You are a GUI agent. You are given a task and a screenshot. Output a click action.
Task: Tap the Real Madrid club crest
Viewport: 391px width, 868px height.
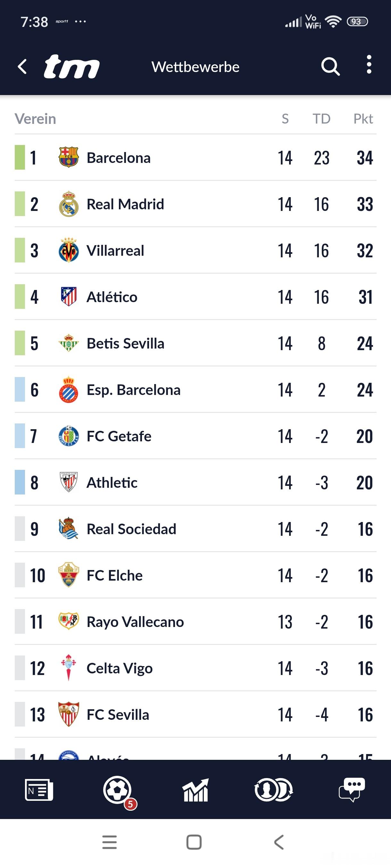click(x=69, y=204)
